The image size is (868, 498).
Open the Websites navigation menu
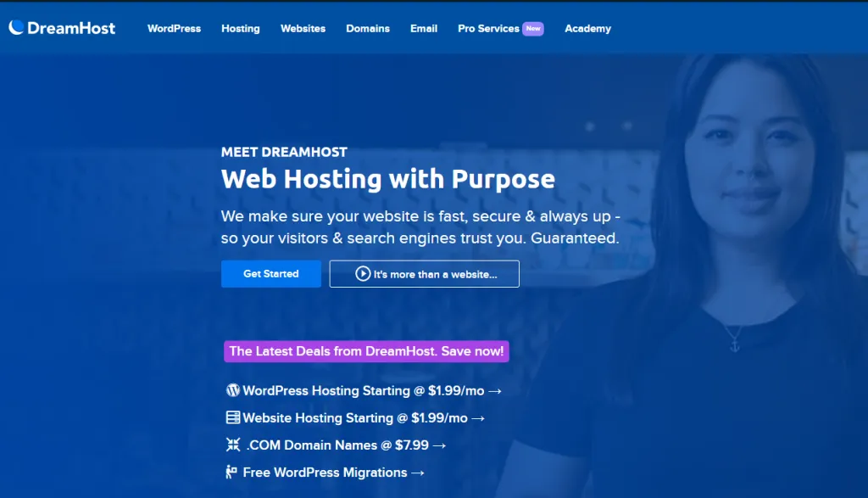(x=303, y=28)
